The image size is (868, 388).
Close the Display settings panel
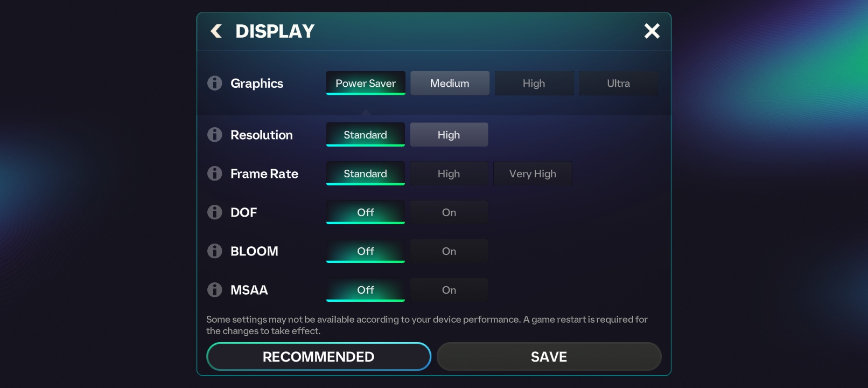(652, 31)
